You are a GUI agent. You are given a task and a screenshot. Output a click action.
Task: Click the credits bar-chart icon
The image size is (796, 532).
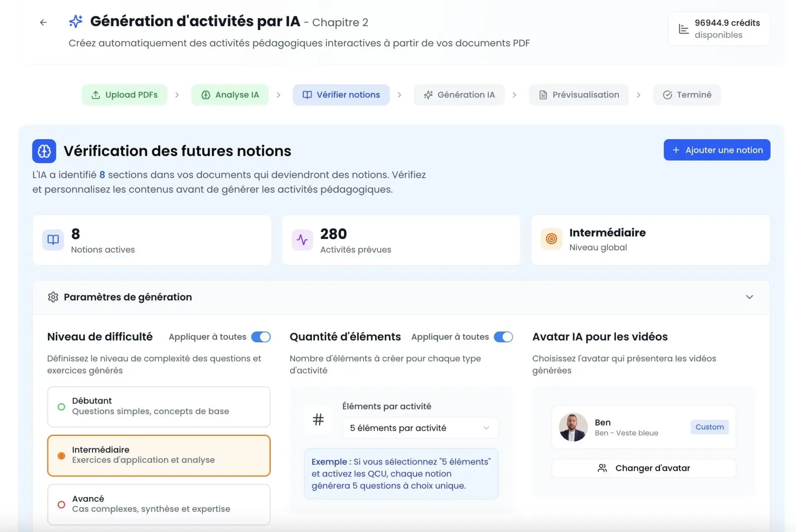click(x=684, y=28)
